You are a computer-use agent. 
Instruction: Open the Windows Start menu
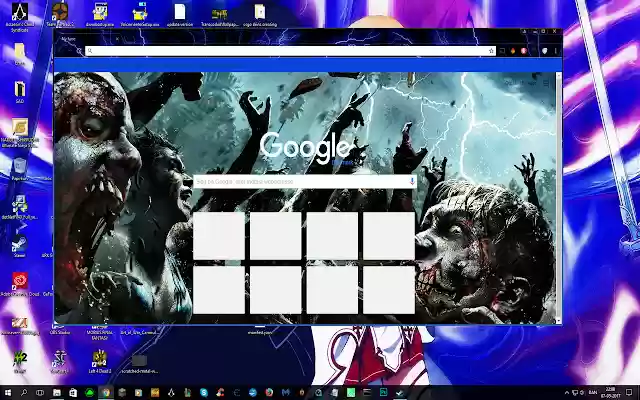[8, 393]
